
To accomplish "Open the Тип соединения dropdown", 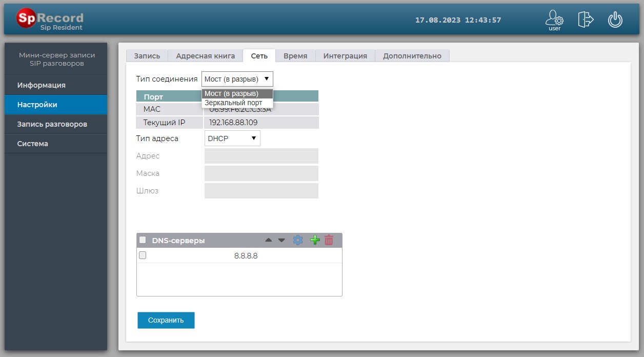I will click(237, 79).
